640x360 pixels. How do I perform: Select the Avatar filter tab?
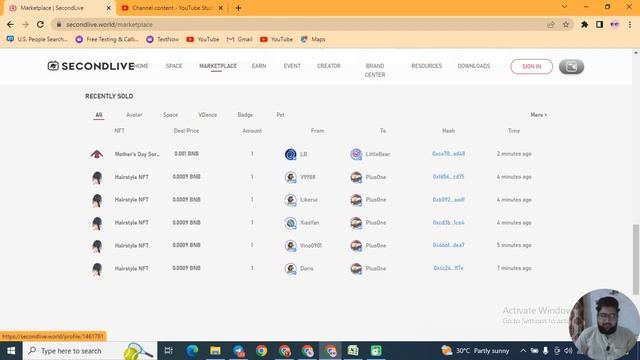click(x=134, y=115)
